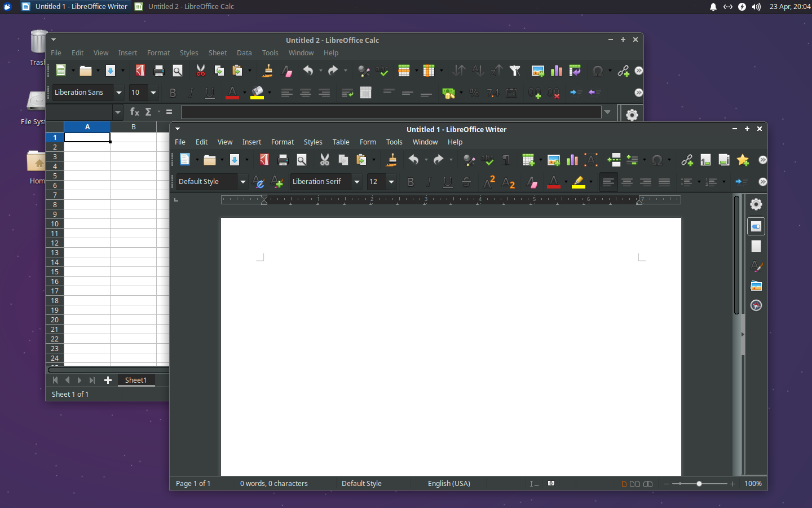
Task: Toggle bold formatting in Writer
Action: (411, 182)
